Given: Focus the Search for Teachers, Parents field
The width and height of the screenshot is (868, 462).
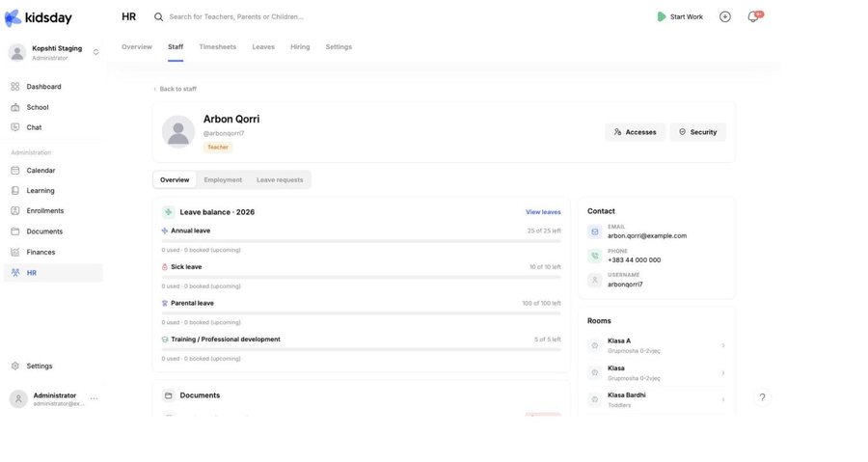Looking at the screenshot, I should [x=236, y=17].
